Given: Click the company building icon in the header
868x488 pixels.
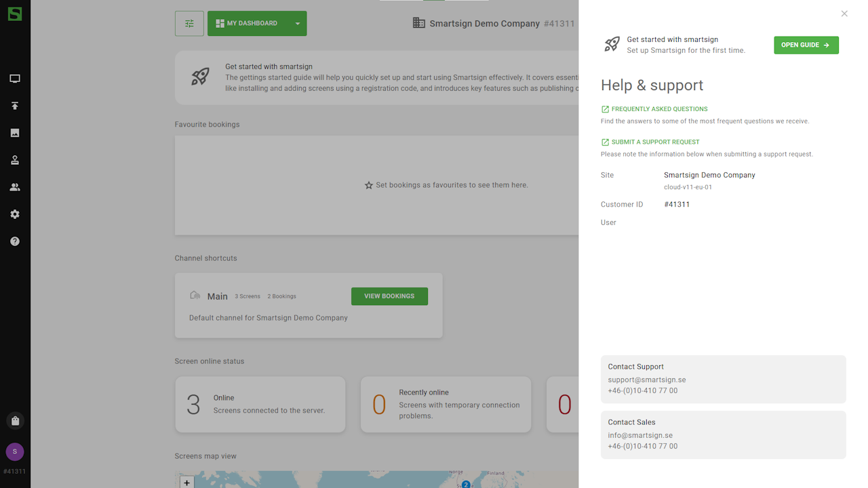Looking at the screenshot, I should pos(419,23).
